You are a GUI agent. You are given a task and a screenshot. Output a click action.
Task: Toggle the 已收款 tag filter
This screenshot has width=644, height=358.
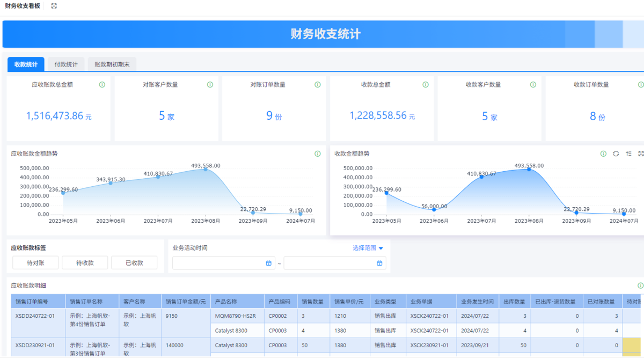coord(134,263)
